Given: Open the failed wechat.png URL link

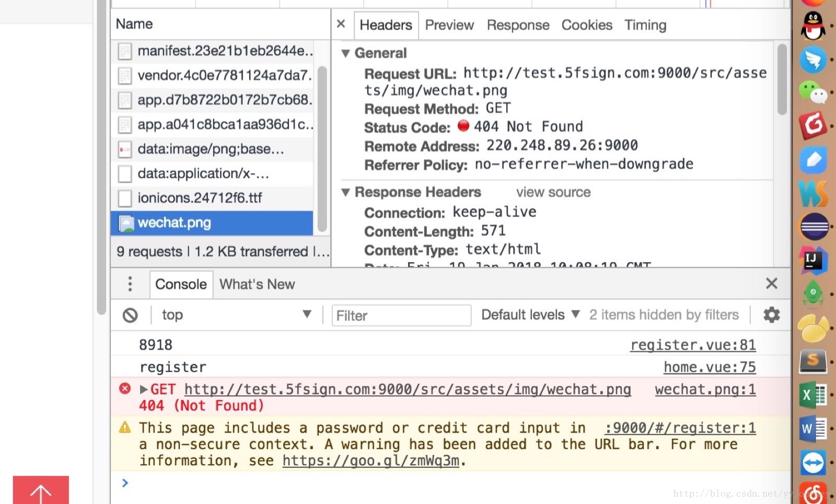Looking at the screenshot, I should pyautogui.click(x=408, y=390).
